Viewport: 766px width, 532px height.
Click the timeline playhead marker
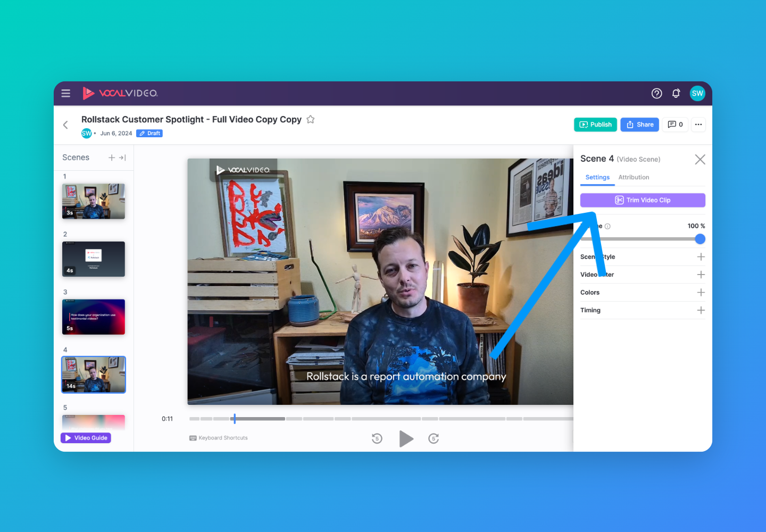tap(235, 419)
